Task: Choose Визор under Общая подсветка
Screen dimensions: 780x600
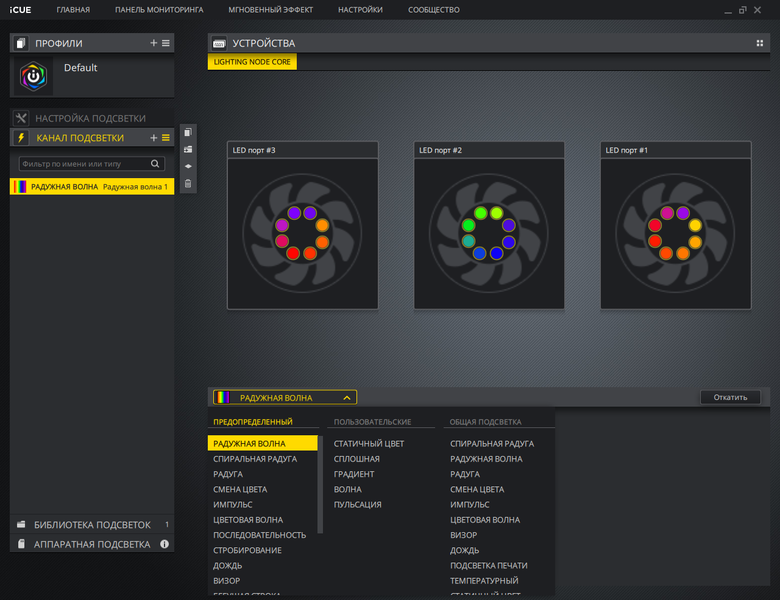Action: [464, 535]
